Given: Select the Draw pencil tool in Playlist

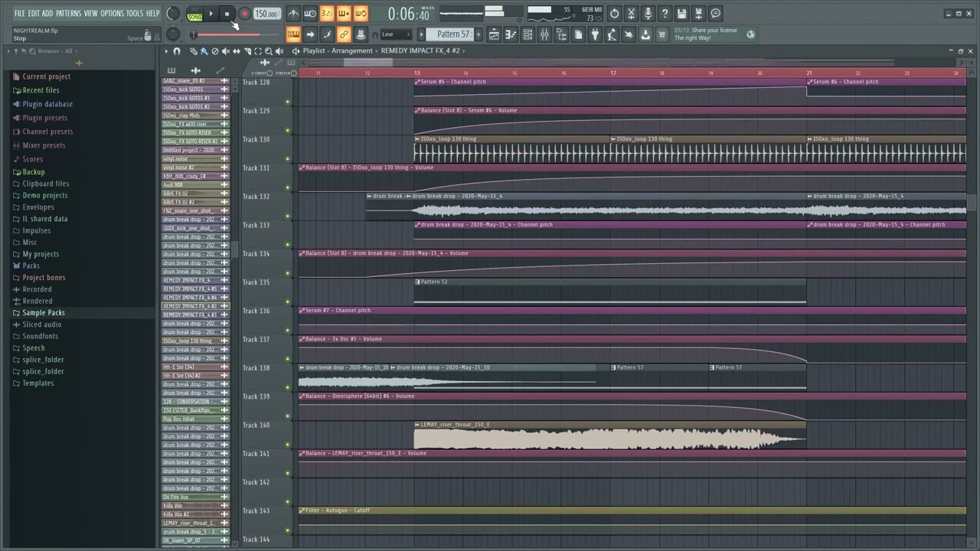Looking at the screenshot, I should (x=194, y=51).
